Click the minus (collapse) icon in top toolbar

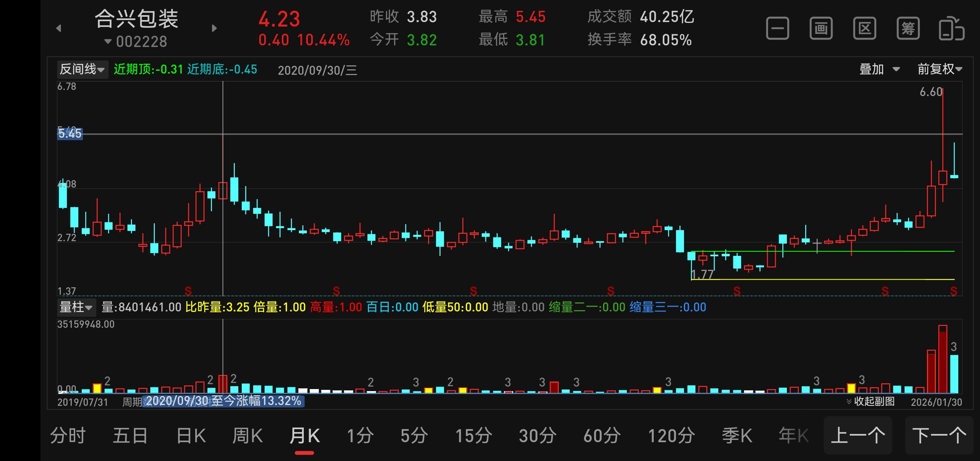click(x=777, y=29)
